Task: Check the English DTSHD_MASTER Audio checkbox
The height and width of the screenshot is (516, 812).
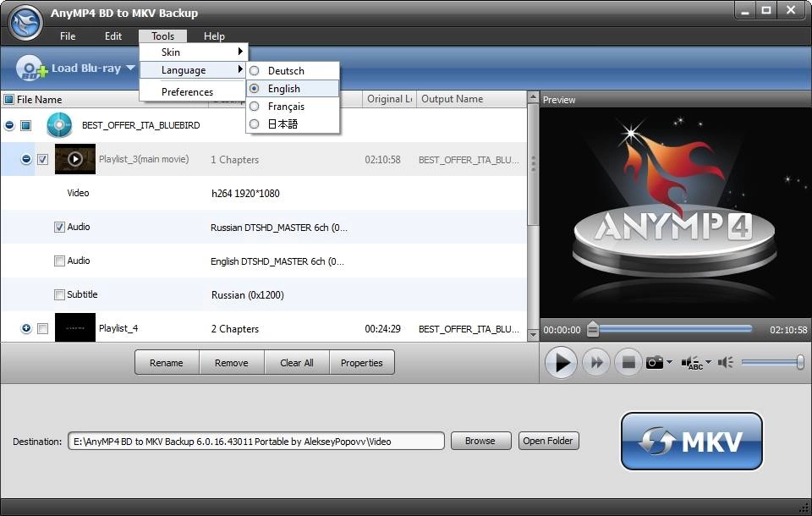Action: tap(59, 261)
